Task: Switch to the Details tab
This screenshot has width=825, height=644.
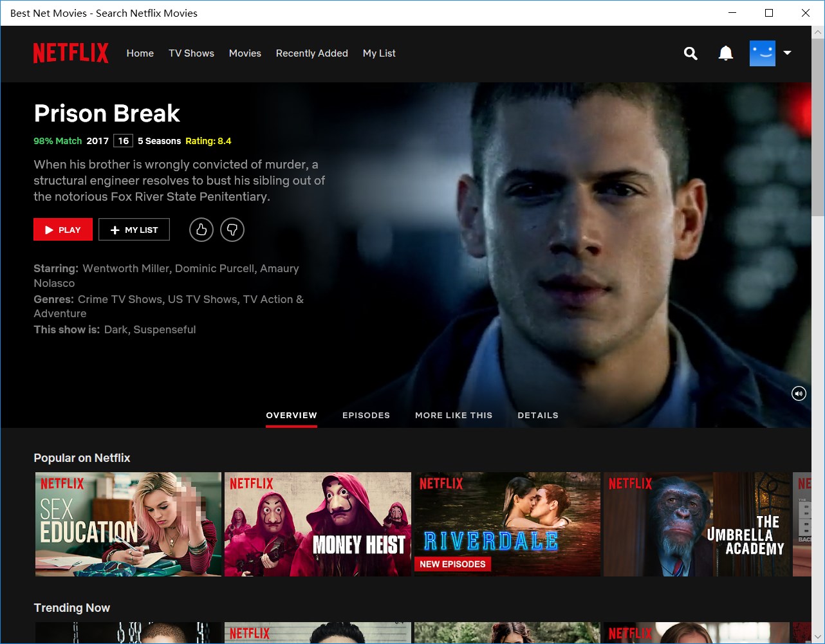Action: [x=538, y=416]
